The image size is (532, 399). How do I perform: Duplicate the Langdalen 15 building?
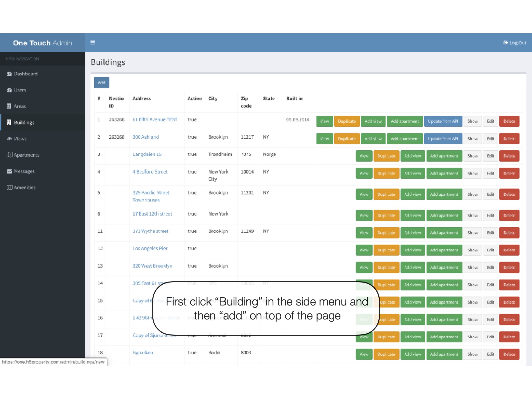386,156
